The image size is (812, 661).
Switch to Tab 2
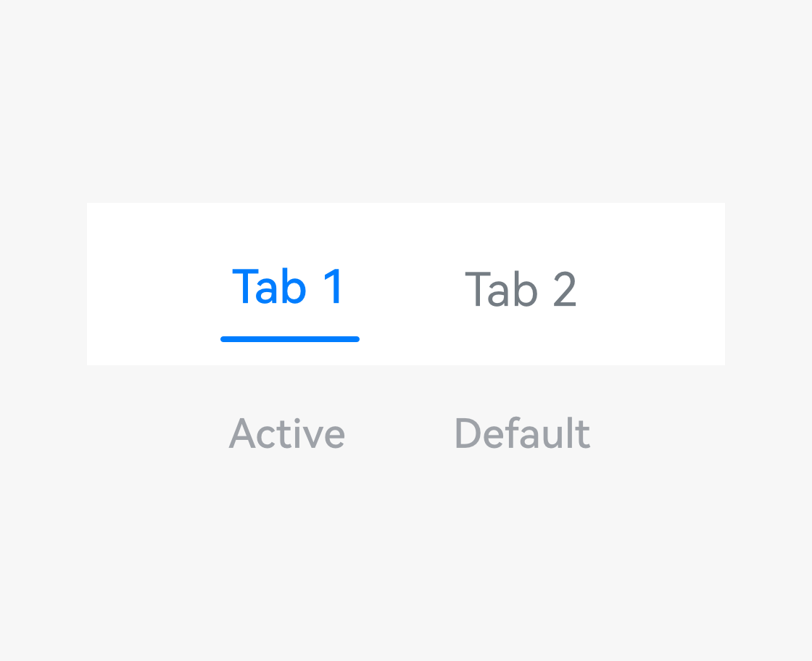tap(521, 289)
